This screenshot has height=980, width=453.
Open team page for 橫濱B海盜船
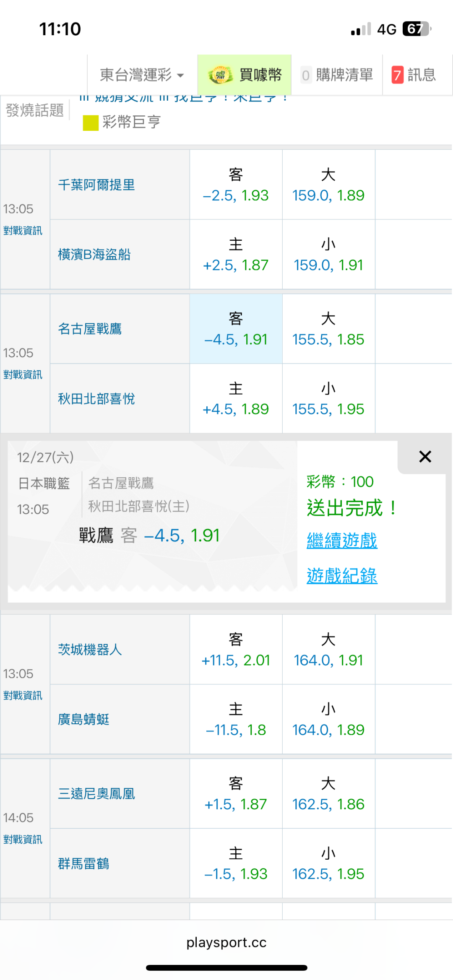[x=94, y=255]
